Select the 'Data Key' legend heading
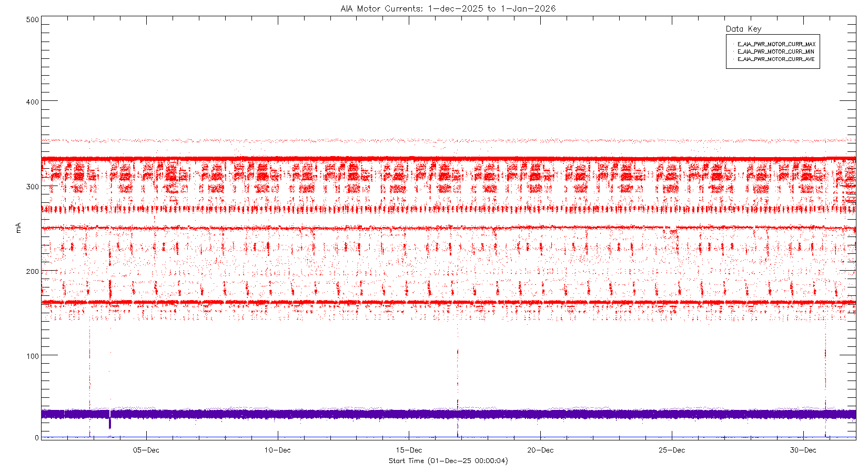868x473 pixels. point(743,29)
